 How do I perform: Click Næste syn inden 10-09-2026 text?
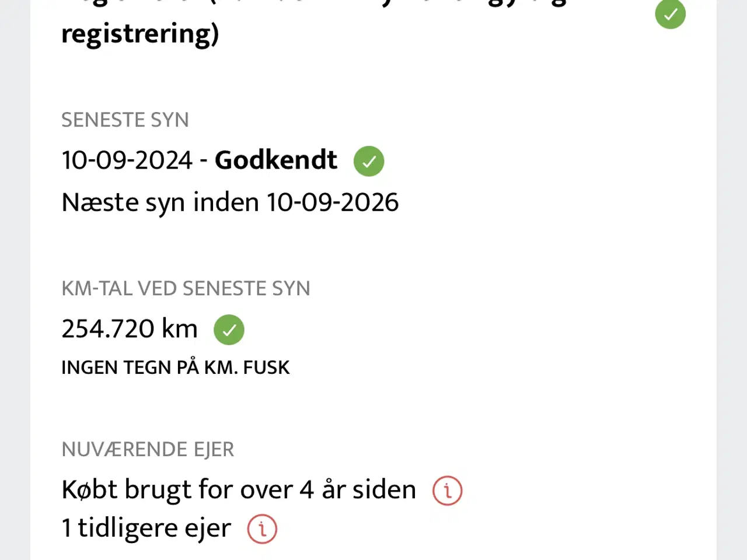click(230, 202)
